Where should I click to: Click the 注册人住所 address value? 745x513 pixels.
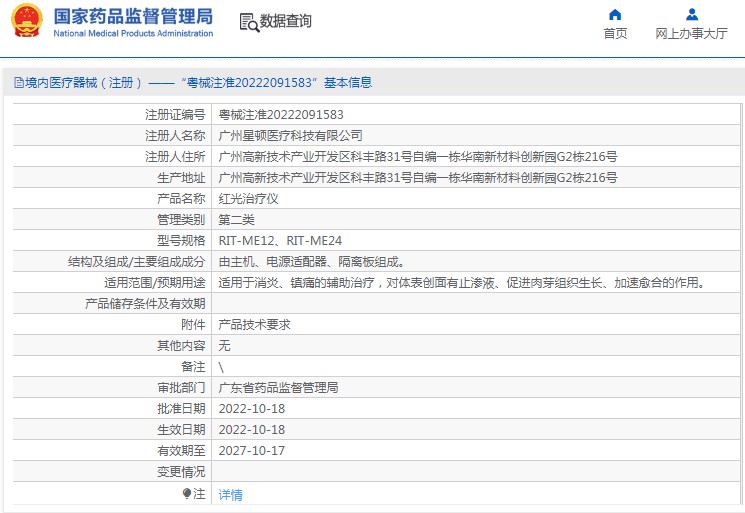[418, 157]
